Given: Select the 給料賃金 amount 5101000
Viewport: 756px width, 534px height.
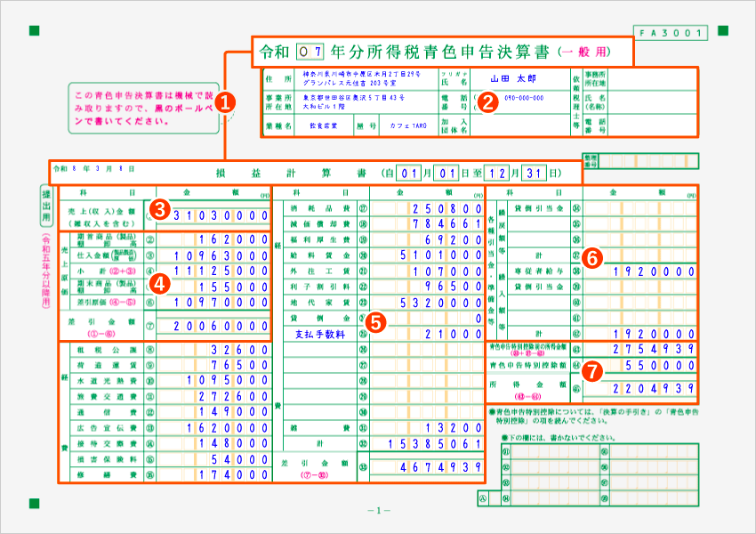Looking at the screenshot, I should [427, 254].
